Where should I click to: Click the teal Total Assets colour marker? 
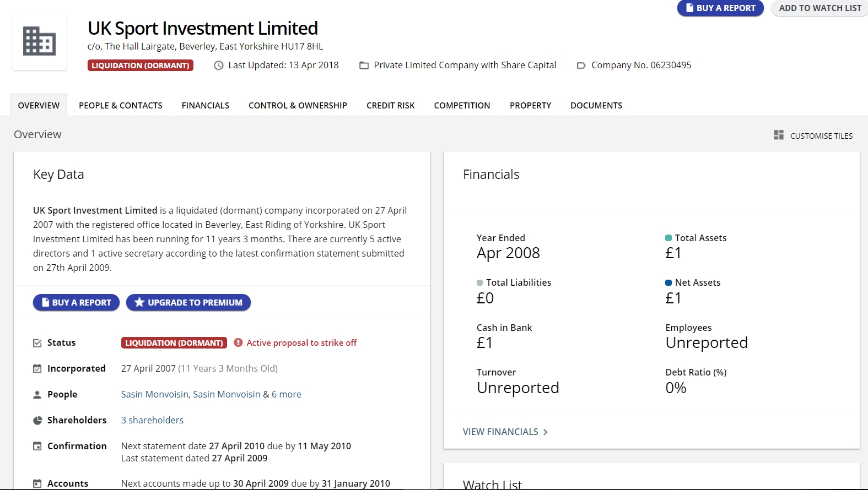(668, 238)
